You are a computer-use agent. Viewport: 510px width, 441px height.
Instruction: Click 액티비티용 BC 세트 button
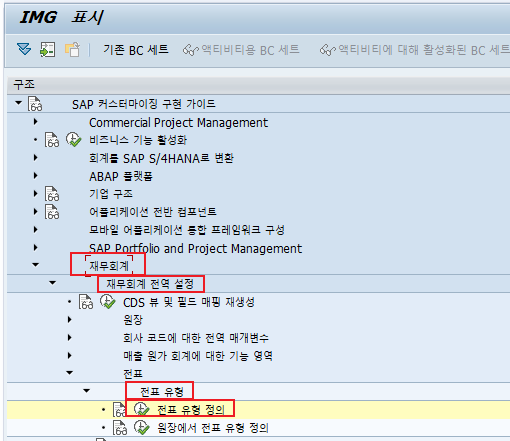(x=241, y=50)
